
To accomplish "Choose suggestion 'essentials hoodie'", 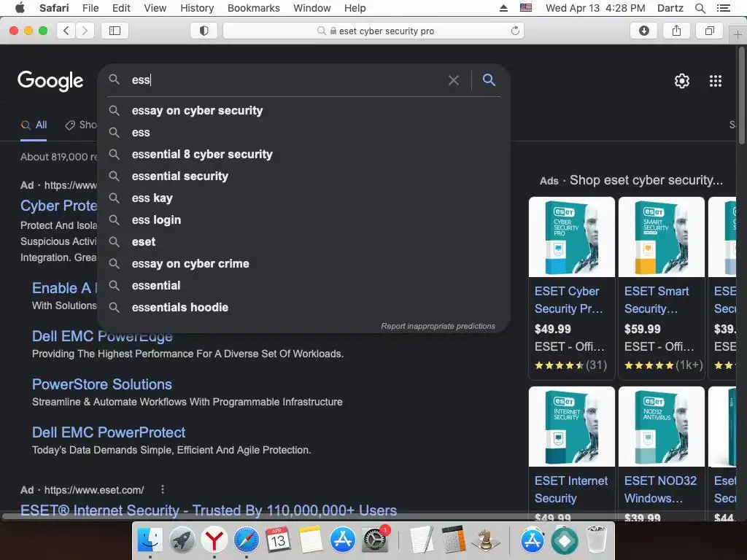I will (x=304, y=308).
